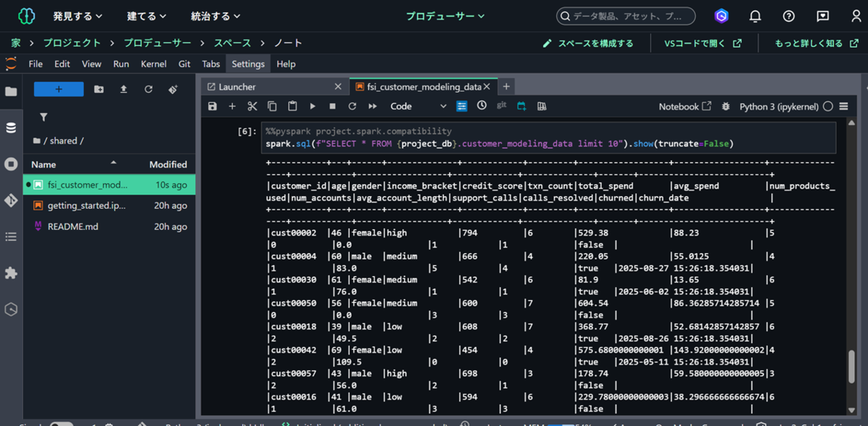
Task: Click スペースを構成する button
Action: point(588,43)
